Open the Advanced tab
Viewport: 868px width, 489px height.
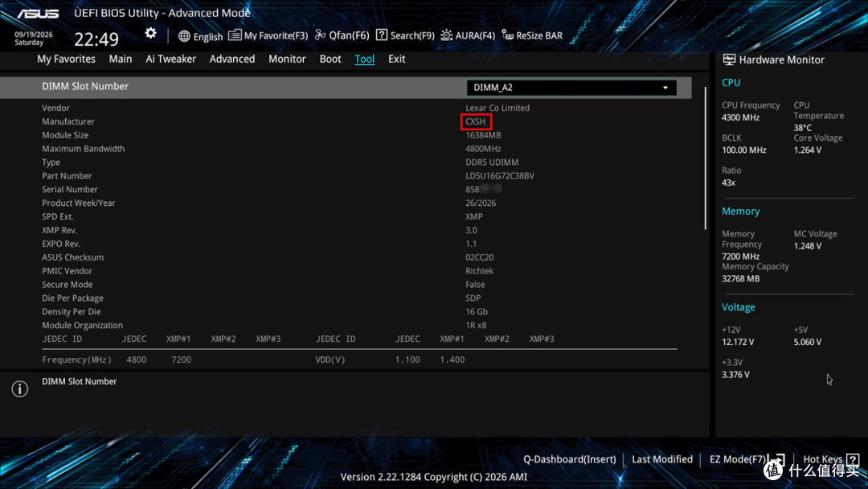(232, 59)
